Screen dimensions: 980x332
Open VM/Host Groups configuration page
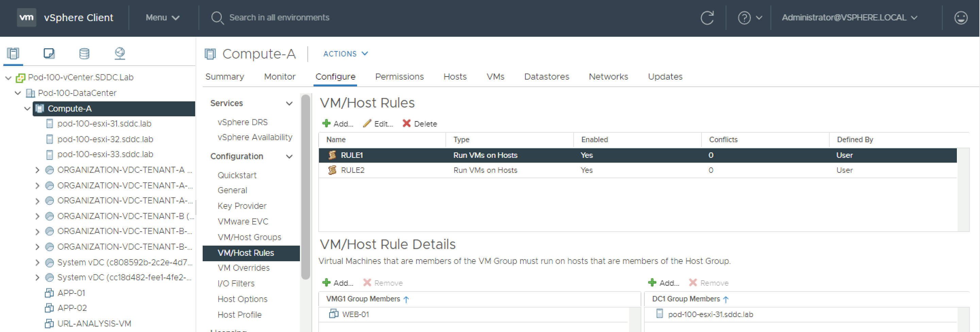pyautogui.click(x=249, y=237)
